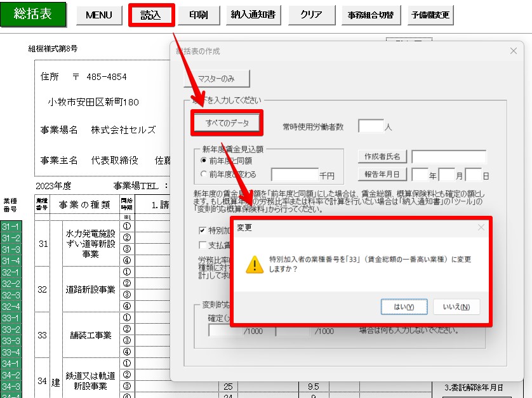This screenshot has width=532, height=398.
Task: Click circled ④ in row 33
Action: pyautogui.click(x=127, y=352)
